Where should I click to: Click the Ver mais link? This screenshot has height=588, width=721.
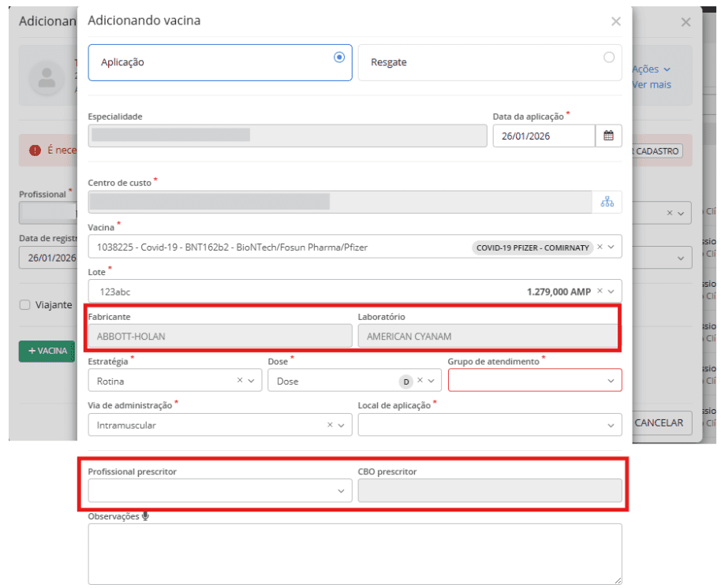pyautogui.click(x=652, y=84)
